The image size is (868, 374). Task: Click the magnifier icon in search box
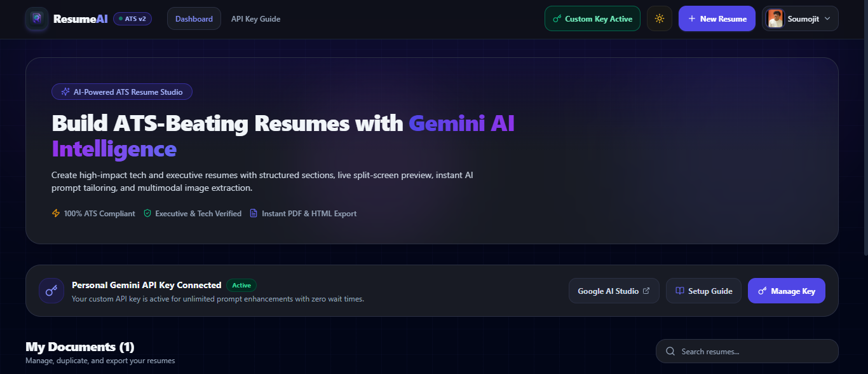670,351
